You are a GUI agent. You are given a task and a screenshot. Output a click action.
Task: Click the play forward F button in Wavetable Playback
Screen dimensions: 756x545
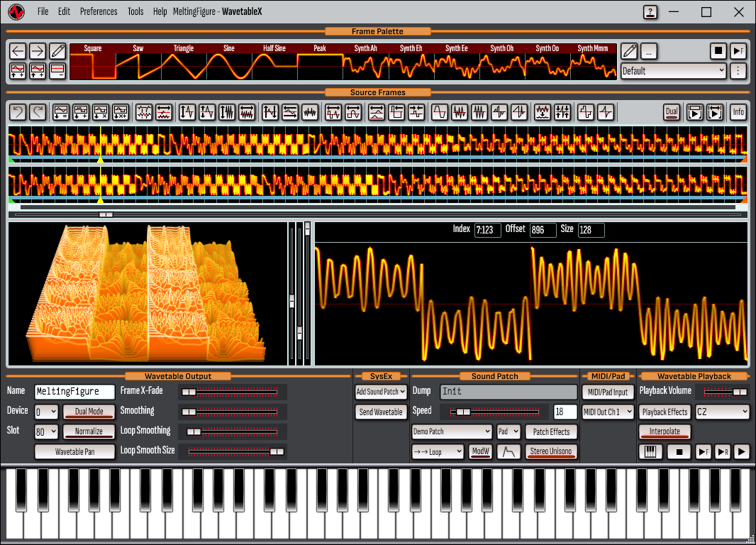pyautogui.click(x=703, y=452)
